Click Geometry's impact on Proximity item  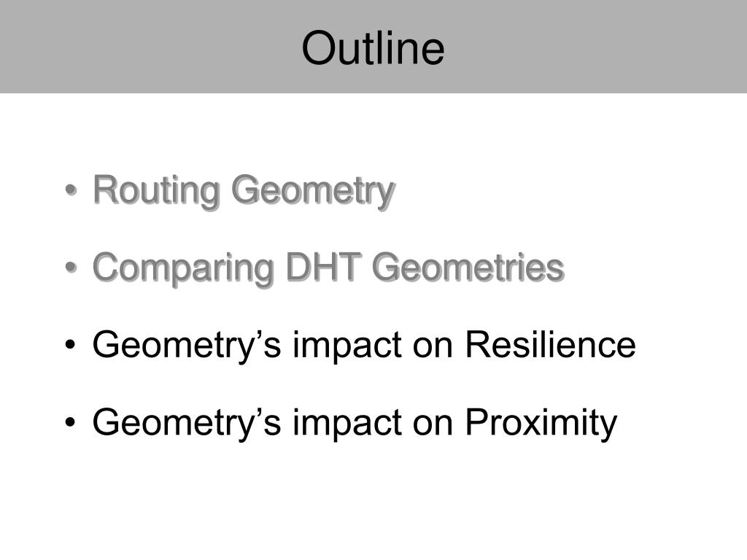pyautogui.click(x=355, y=423)
